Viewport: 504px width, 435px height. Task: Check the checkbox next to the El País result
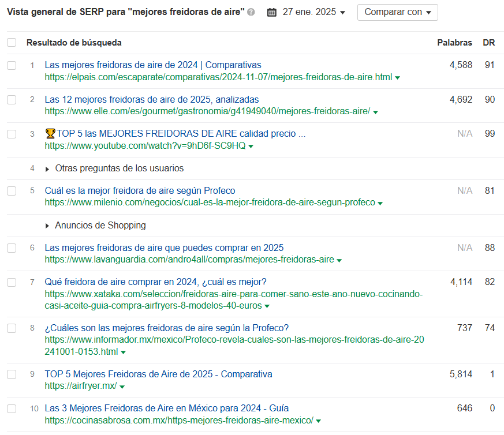(12, 65)
